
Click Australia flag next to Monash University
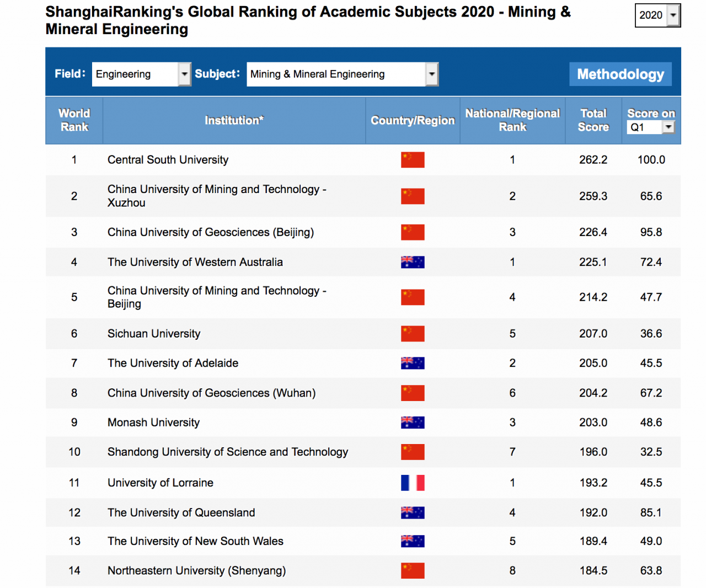tap(413, 423)
